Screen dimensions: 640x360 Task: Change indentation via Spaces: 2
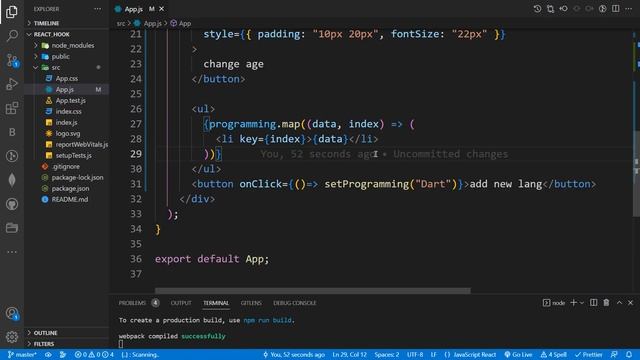pos(387,354)
